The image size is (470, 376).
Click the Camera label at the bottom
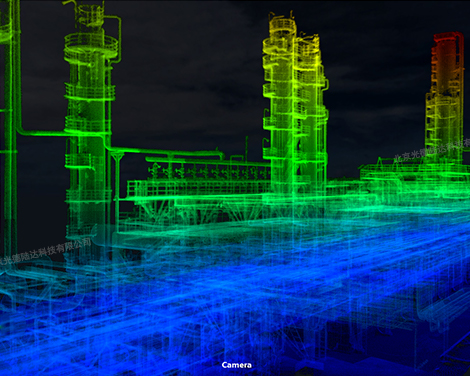coord(237,365)
